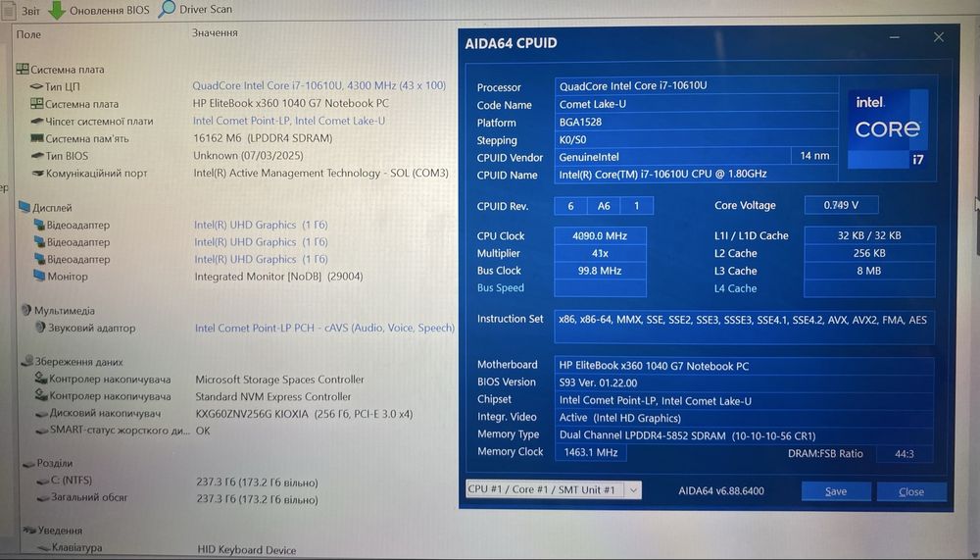This screenshot has width=980, height=560.
Task: Click the green BIOS update arrow icon
Action: point(57,10)
